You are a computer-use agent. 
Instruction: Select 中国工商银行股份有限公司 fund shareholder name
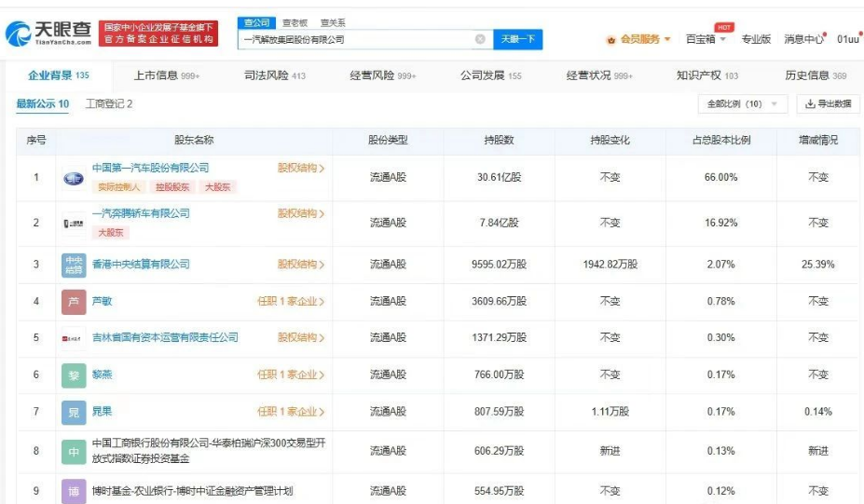point(209,451)
